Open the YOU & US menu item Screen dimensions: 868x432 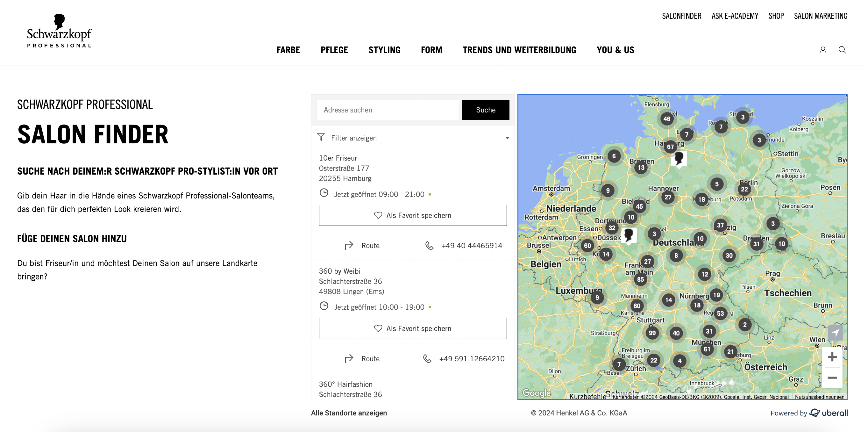(615, 50)
